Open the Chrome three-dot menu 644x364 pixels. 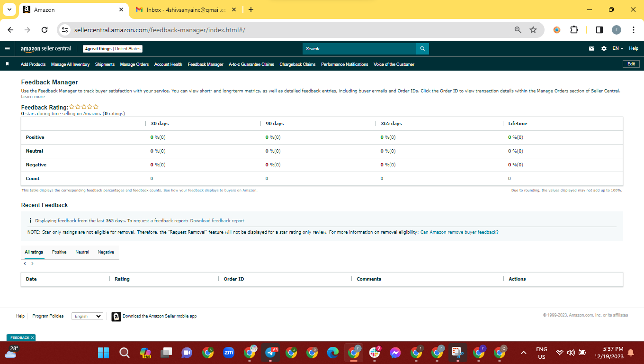(x=634, y=30)
